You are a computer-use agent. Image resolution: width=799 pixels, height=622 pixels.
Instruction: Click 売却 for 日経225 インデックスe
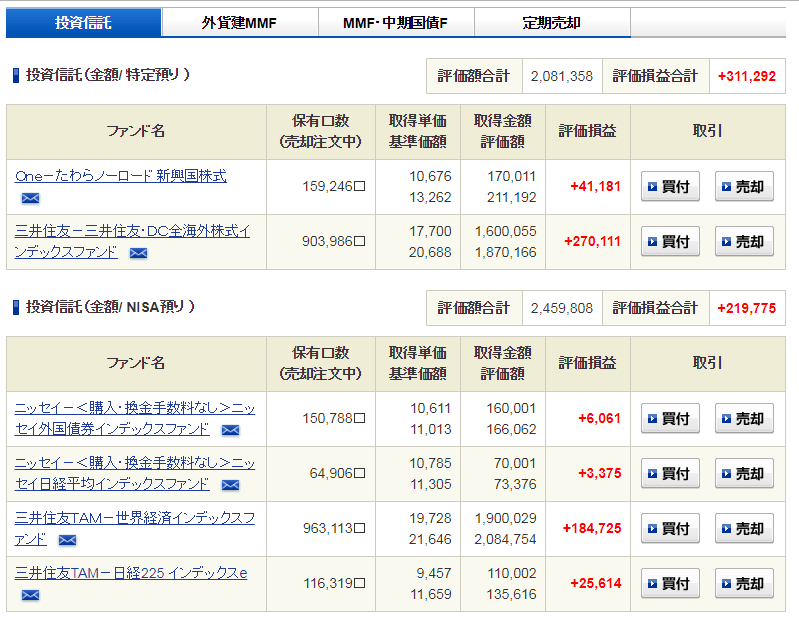tap(744, 584)
